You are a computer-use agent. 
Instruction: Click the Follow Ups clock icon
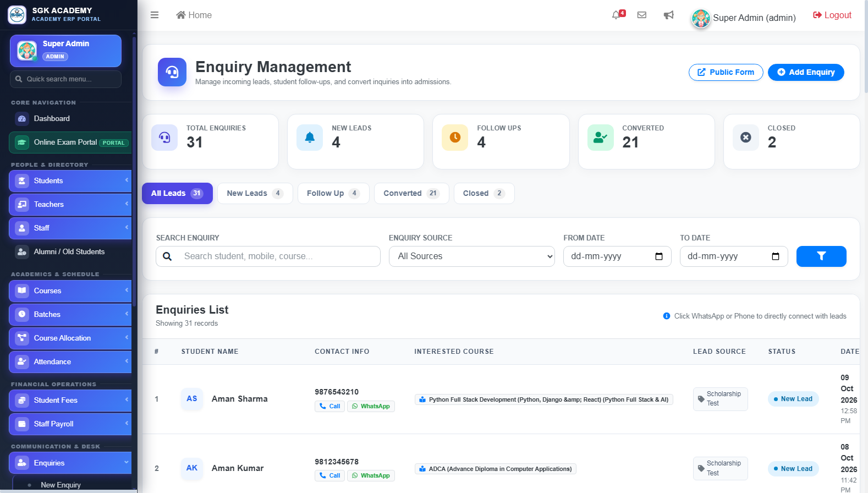(x=455, y=138)
